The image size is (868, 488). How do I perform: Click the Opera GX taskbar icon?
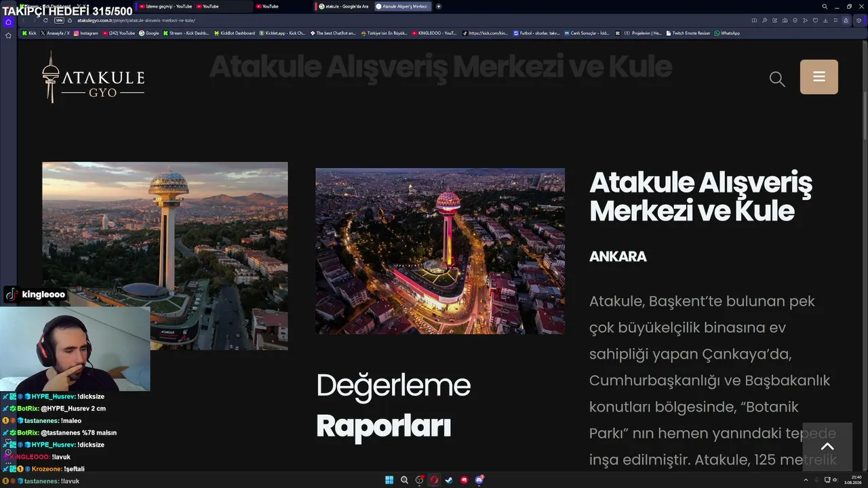[x=434, y=480]
